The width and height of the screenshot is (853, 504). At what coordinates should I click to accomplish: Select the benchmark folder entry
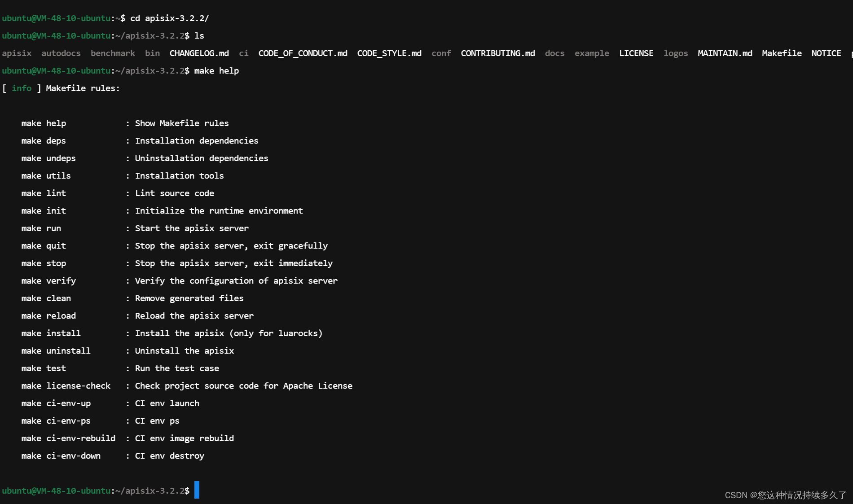click(113, 53)
